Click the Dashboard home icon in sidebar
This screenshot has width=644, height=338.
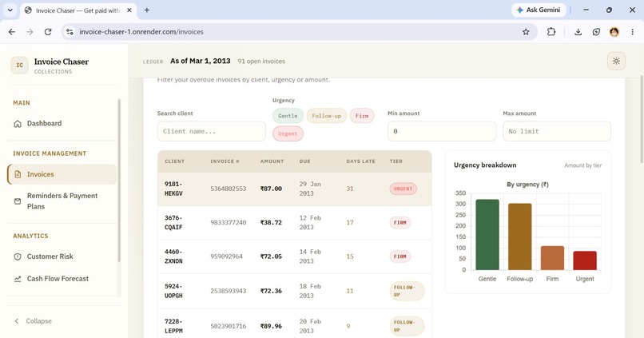click(18, 124)
